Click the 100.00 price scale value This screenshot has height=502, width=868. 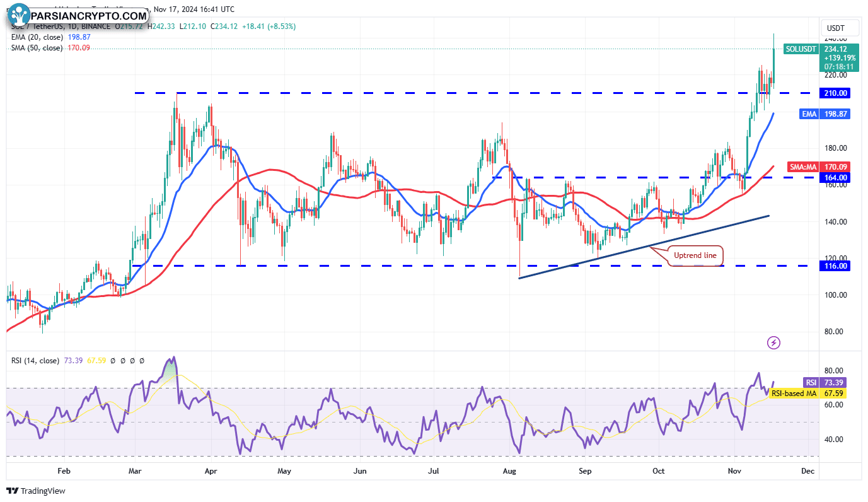pos(836,295)
